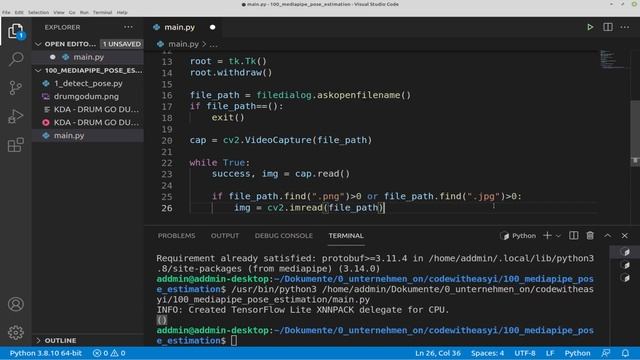Collapse the Open Editors section

point(38,44)
